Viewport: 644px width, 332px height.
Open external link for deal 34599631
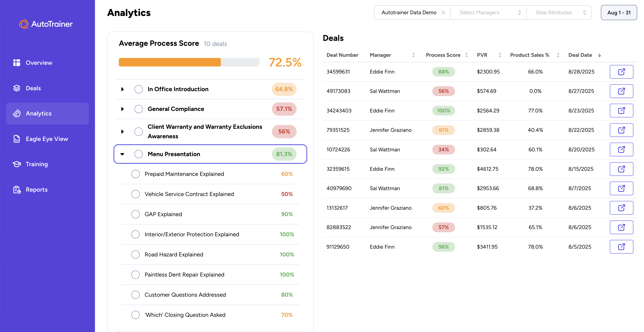click(x=621, y=72)
